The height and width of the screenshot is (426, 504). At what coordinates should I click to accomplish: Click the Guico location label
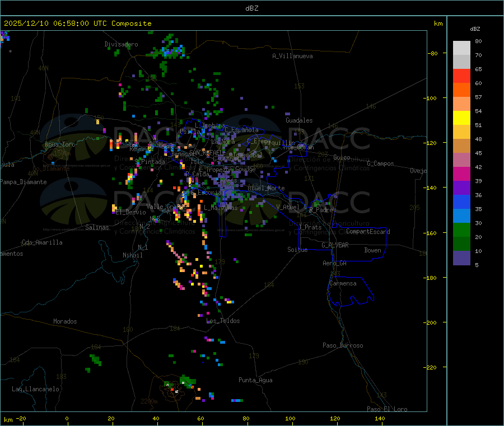tap(342, 157)
